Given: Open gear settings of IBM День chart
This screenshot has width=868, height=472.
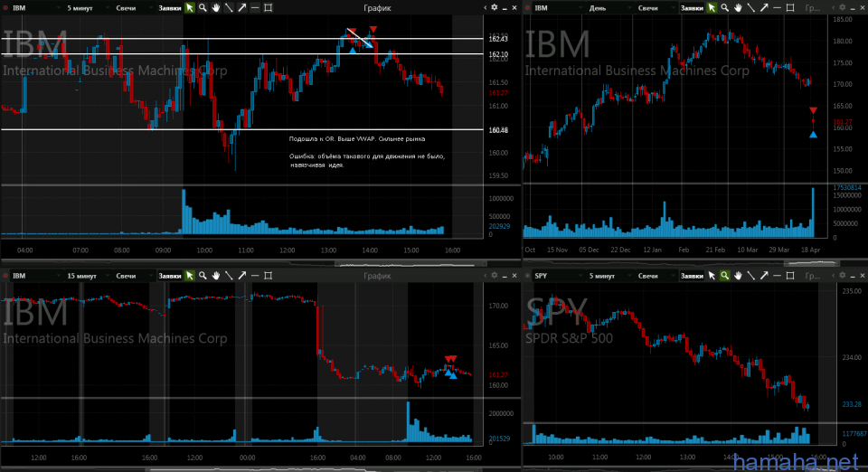Looking at the screenshot, I should tap(843, 8).
